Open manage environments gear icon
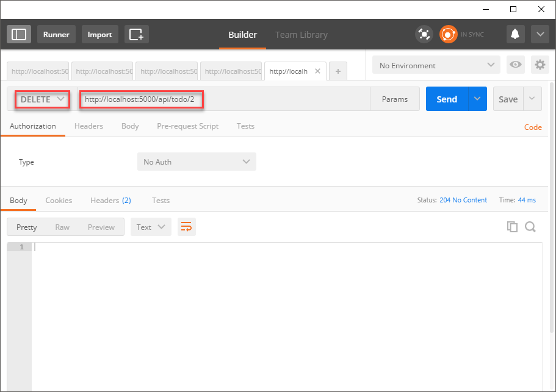The image size is (556, 392). point(539,65)
